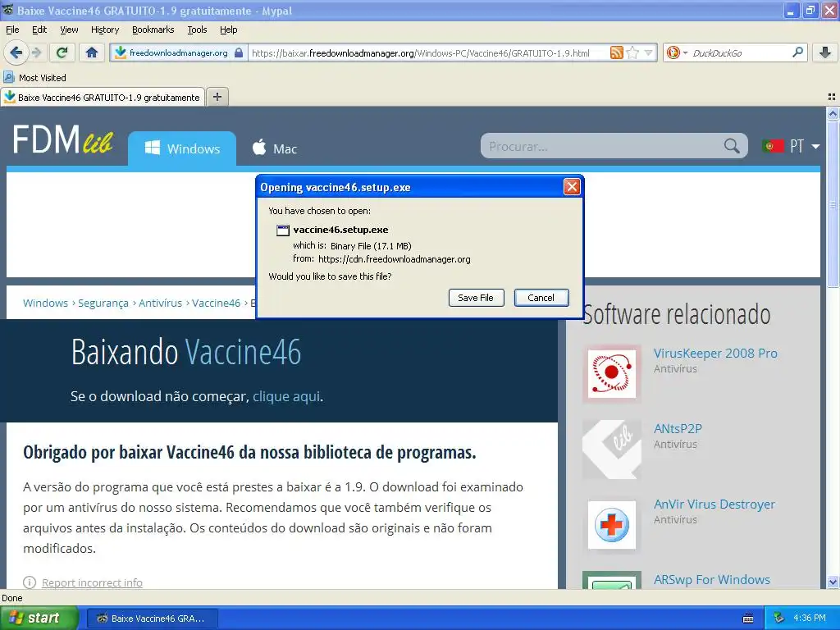Open the AnVir Virus Destroyer link
840x630 pixels.
(x=714, y=504)
